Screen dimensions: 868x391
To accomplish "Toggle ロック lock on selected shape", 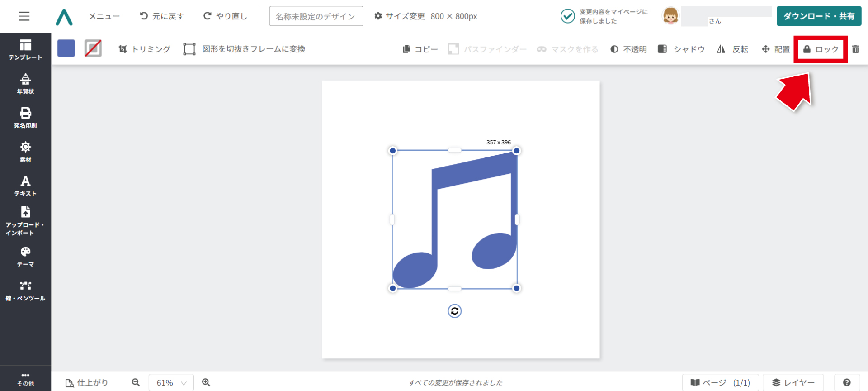I will (x=821, y=49).
